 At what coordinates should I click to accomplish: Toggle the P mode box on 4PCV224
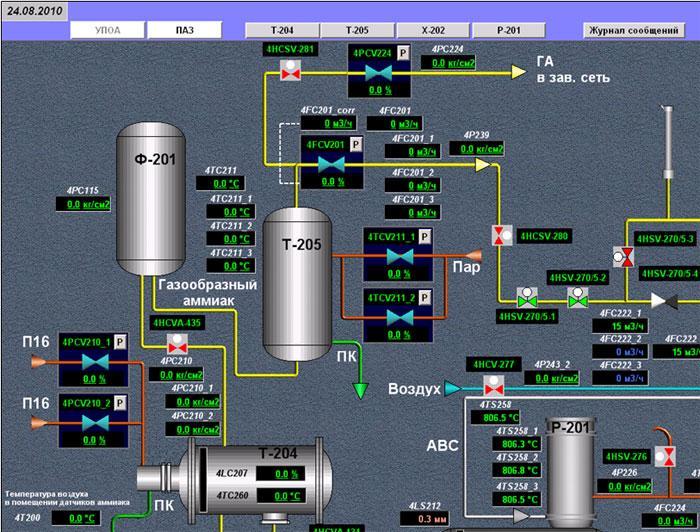(404, 53)
